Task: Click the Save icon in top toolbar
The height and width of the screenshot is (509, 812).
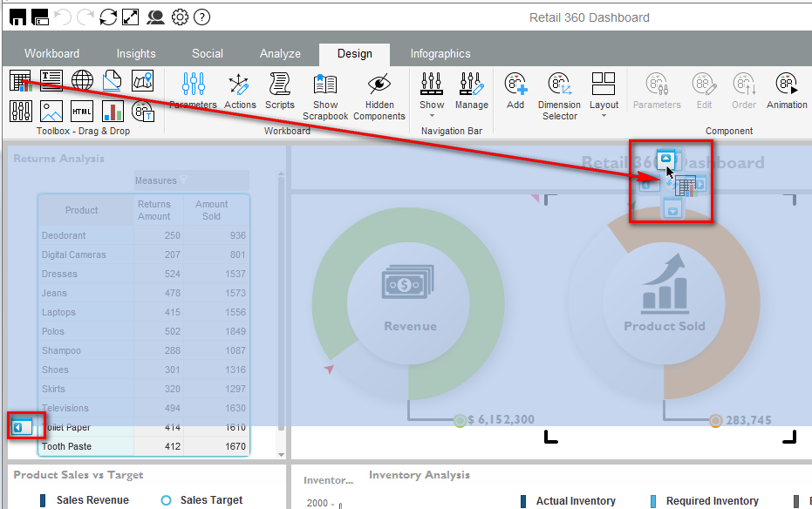Action: click(x=17, y=17)
